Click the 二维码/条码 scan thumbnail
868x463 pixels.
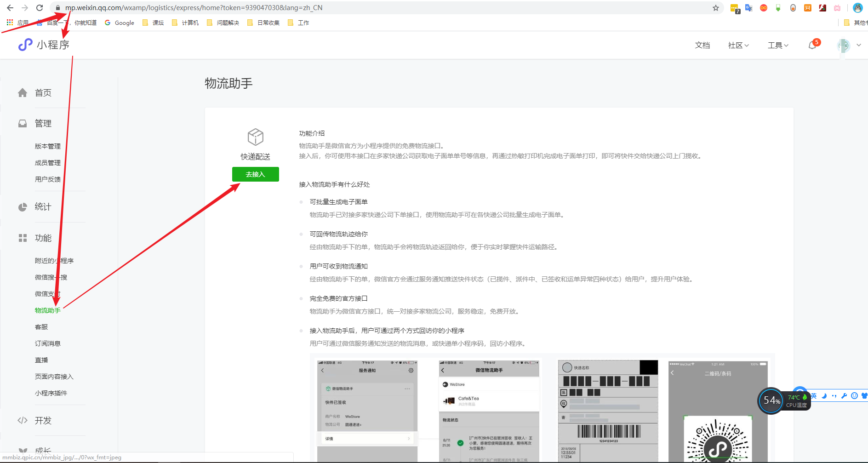click(718, 411)
